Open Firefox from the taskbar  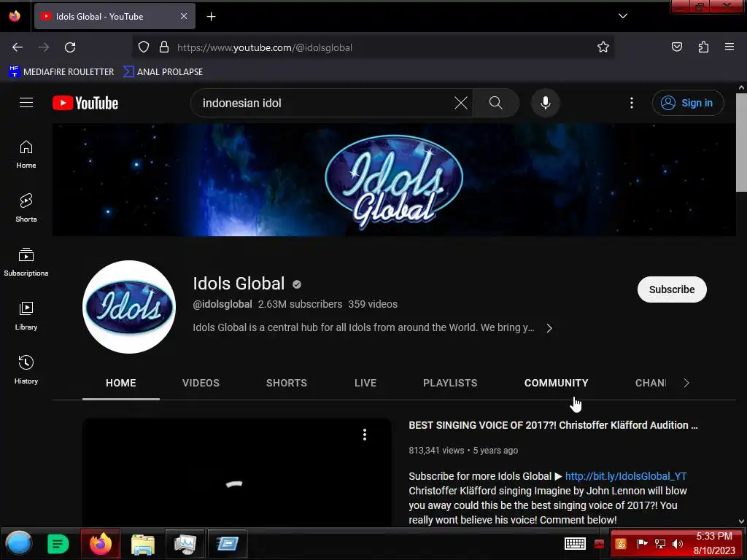click(x=101, y=543)
